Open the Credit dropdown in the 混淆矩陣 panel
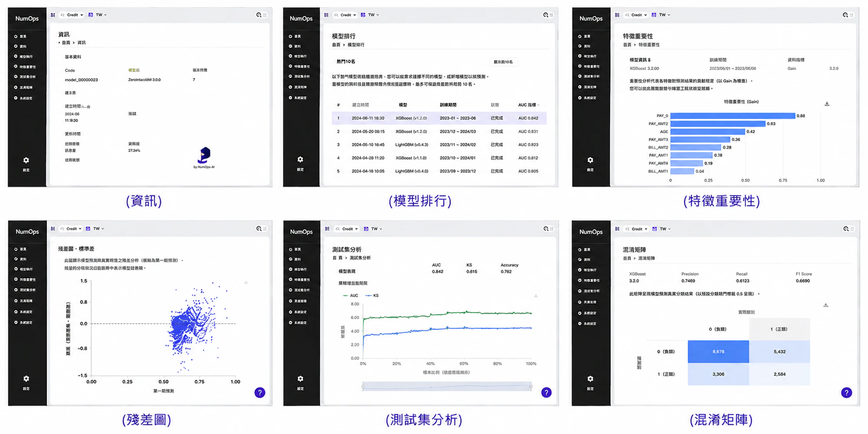Viewport: 868px width, 434px height. click(636, 229)
